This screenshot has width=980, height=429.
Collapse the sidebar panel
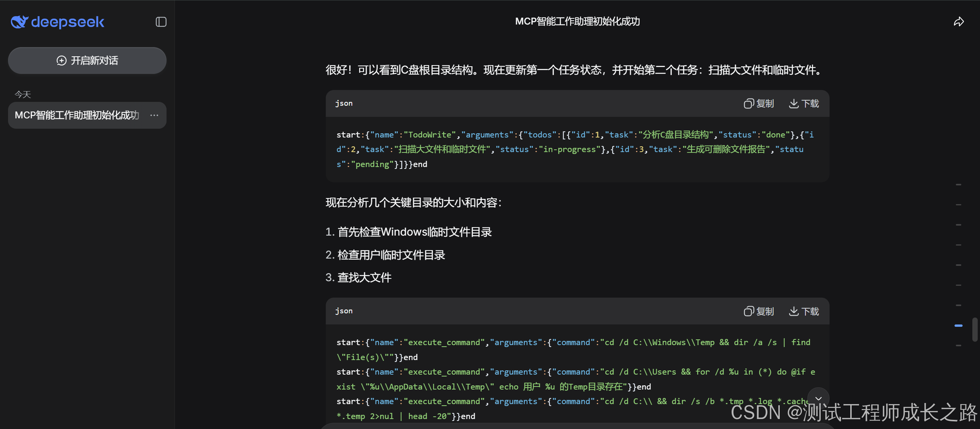[x=161, y=22]
